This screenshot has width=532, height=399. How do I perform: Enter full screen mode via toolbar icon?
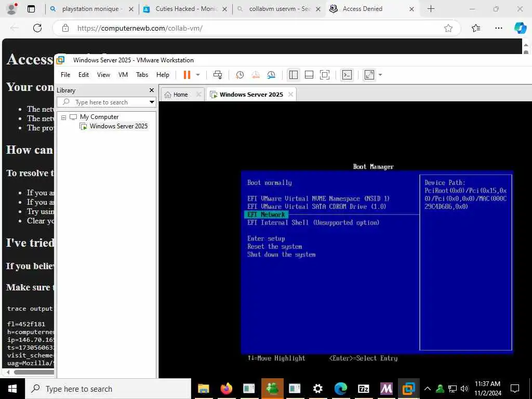point(325,75)
